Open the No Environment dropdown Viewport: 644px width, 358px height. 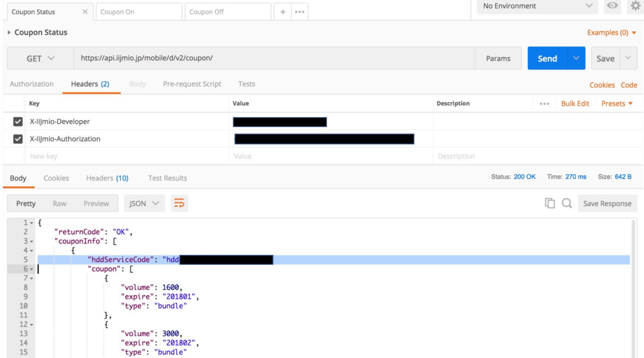point(537,6)
